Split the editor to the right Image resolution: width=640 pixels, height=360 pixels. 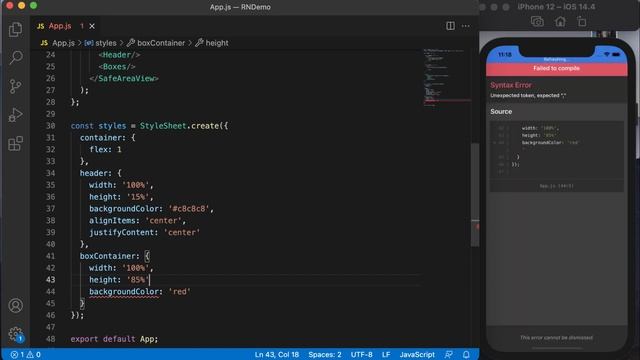[x=450, y=26]
